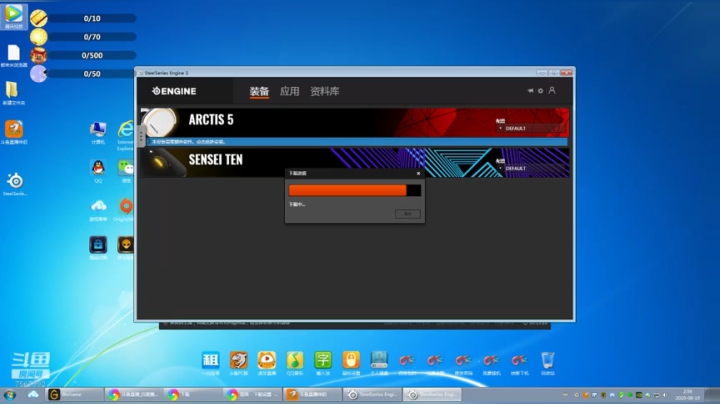Screen dimensions: 720x404
Task: Expand SENSEI TEN DEFAULT config dropdown
Action: (531, 168)
